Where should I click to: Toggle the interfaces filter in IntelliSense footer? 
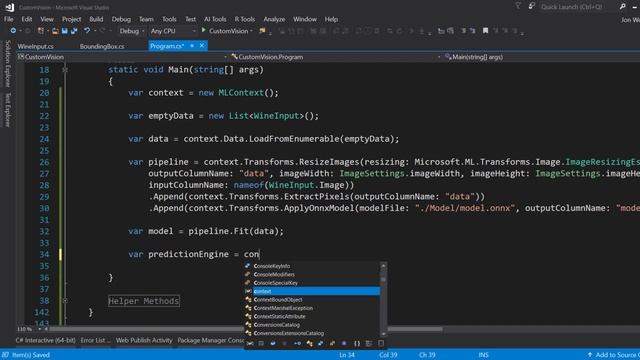click(x=298, y=344)
